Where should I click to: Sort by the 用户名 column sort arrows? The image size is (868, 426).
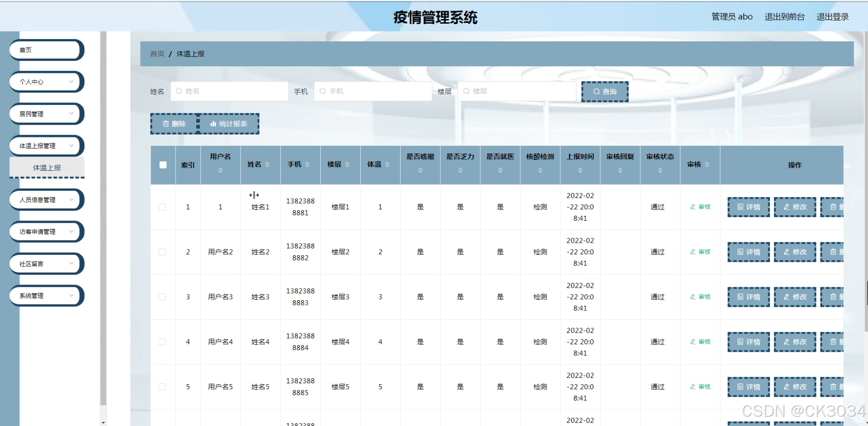[x=220, y=171]
